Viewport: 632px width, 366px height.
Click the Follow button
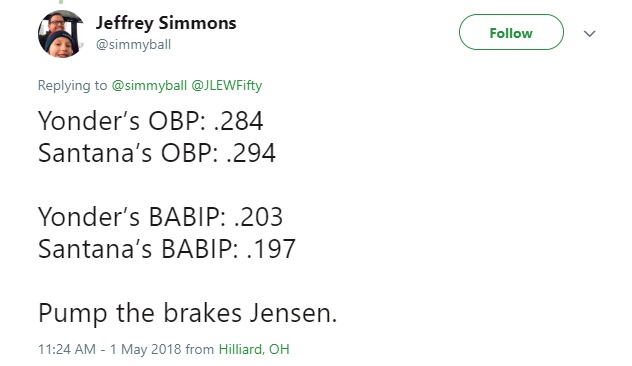511,32
